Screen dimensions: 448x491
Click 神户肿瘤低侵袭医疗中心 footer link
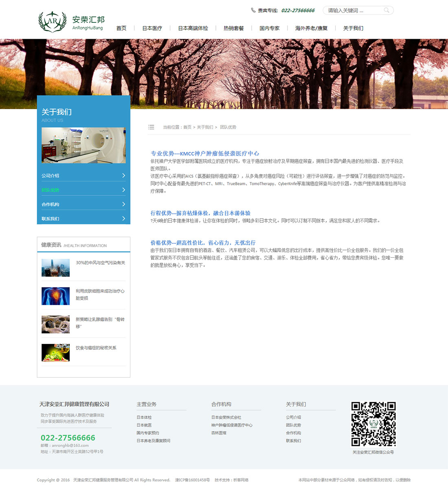pyautogui.click(x=232, y=425)
